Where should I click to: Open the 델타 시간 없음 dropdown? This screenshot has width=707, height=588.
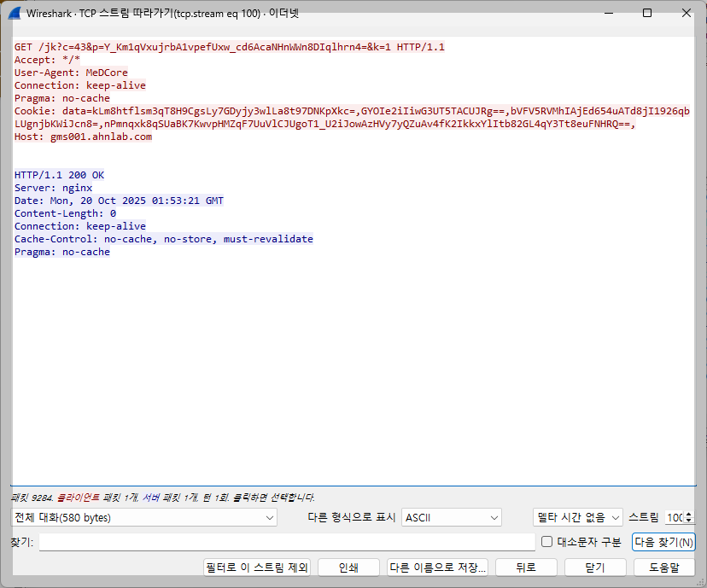(x=577, y=518)
